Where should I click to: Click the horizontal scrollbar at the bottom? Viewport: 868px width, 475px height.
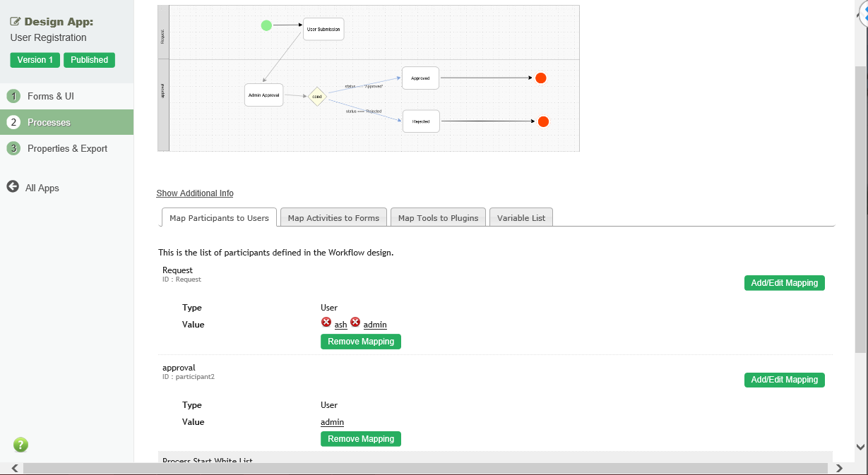pos(424,469)
